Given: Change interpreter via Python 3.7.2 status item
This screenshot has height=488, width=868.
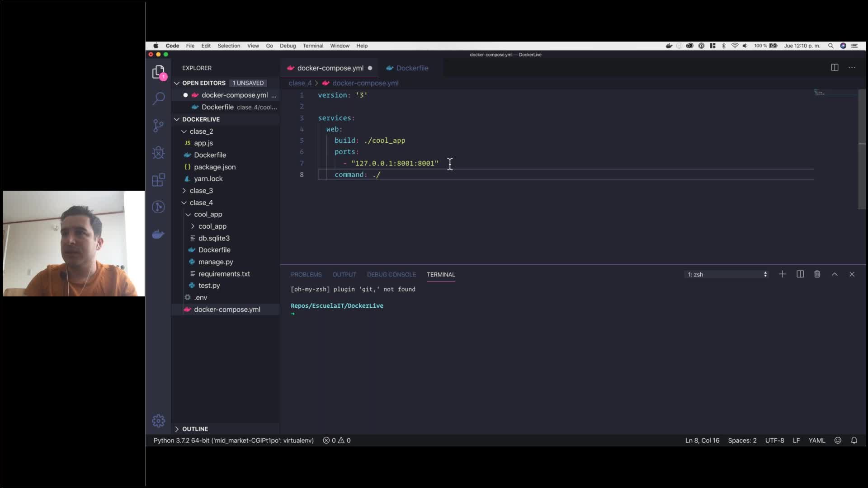Looking at the screenshot, I should (x=233, y=440).
